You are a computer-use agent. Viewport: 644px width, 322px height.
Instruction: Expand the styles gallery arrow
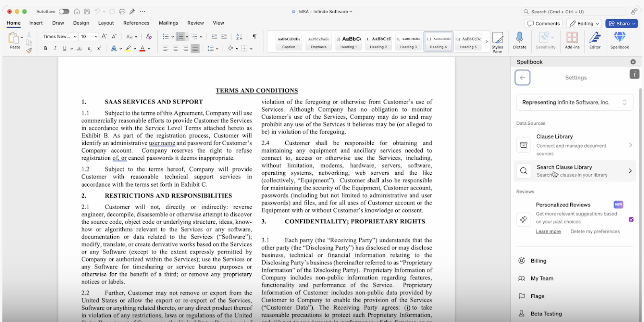point(487,41)
